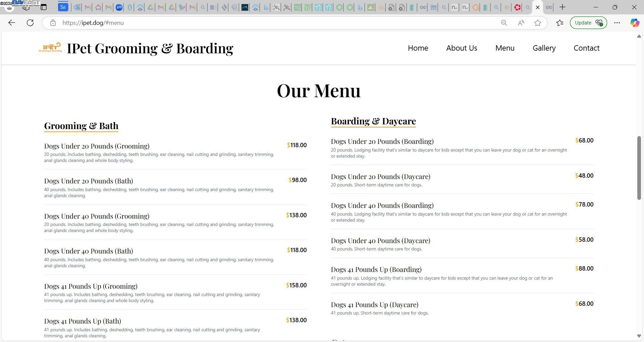Image resolution: width=644 pixels, height=342 pixels.
Task: Open Settings and more ellipsis menu
Action: [617, 23]
